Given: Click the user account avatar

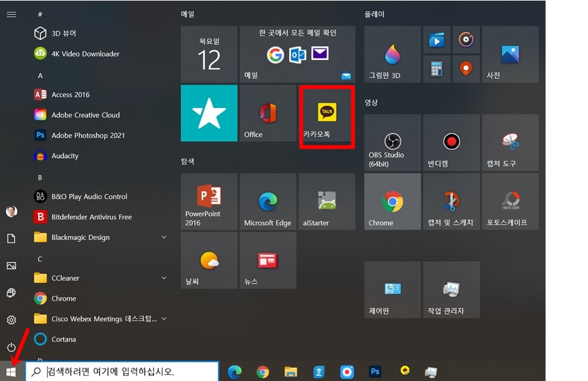Looking at the screenshot, I should coord(11,211).
